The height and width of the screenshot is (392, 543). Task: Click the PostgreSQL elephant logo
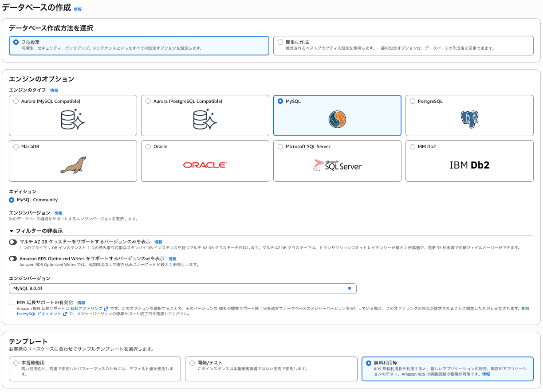[x=469, y=119]
